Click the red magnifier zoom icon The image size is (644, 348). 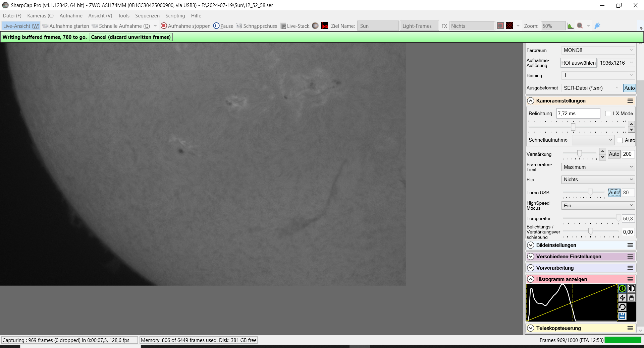[580, 26]
